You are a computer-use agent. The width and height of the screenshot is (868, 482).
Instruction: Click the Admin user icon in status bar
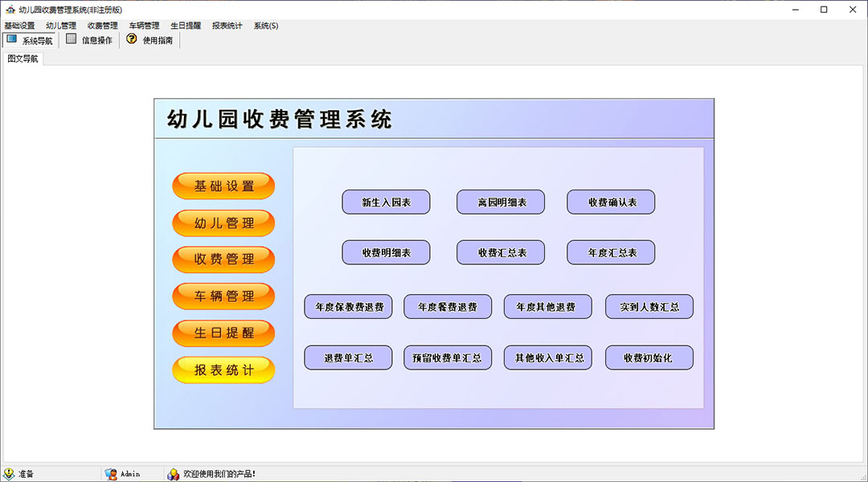[x=111, y=474]
